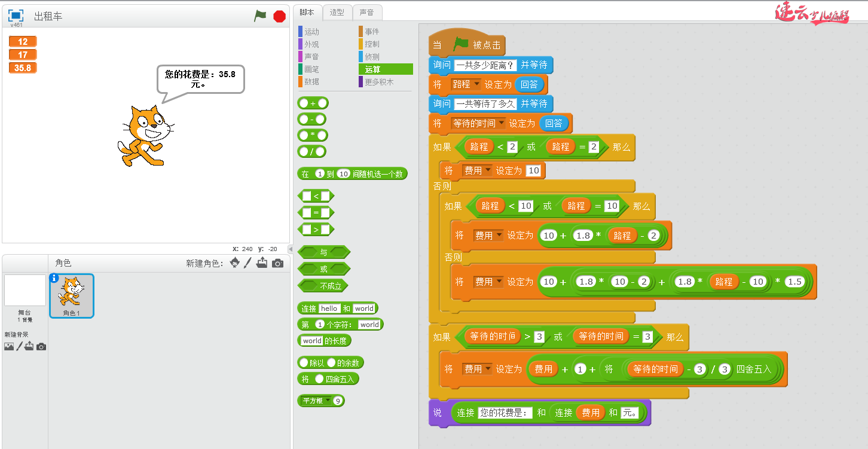The image size is (868, 449).
Task: Choose backdrop from library icon under 新建背景
Action: [9, 346]
